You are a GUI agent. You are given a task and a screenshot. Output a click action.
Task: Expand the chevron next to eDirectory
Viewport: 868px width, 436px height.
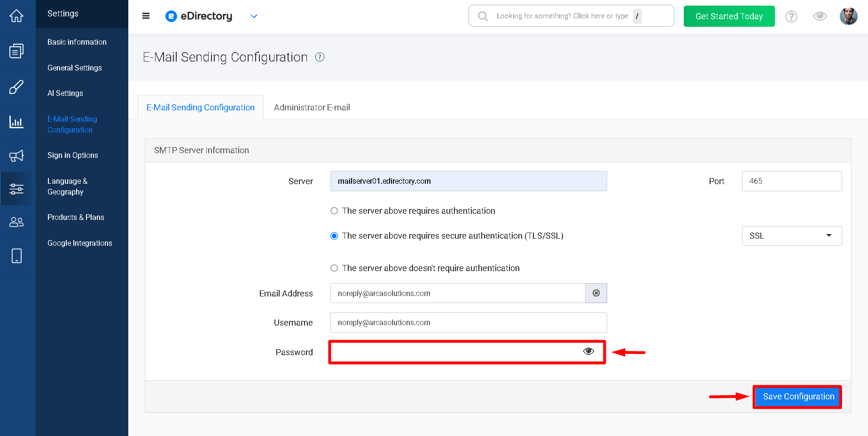click(254, 16)
